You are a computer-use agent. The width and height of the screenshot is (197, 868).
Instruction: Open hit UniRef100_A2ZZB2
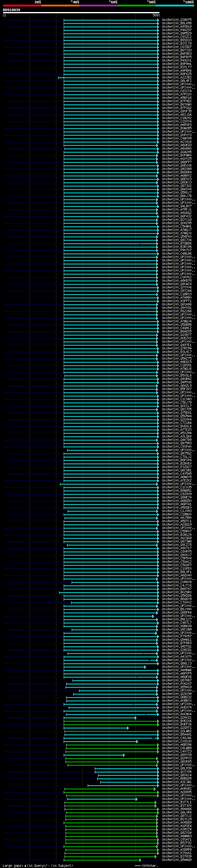coord(177,78)
